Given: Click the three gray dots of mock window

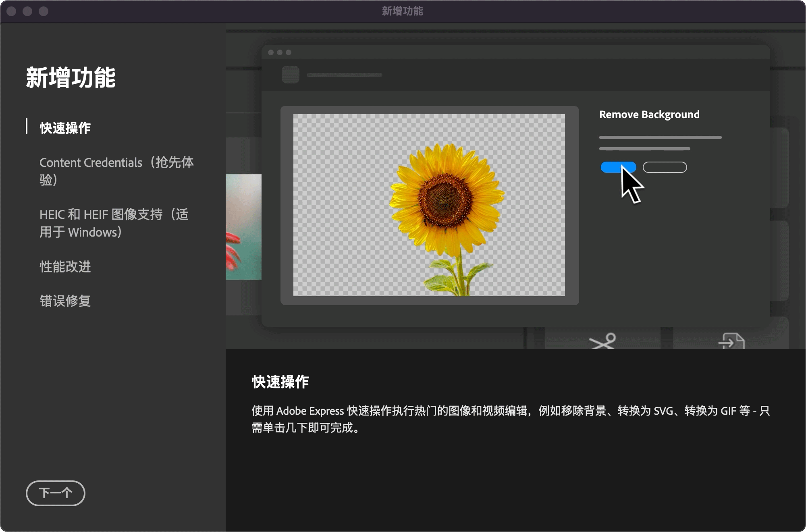Looking at the screenshot, I should 280,52.
